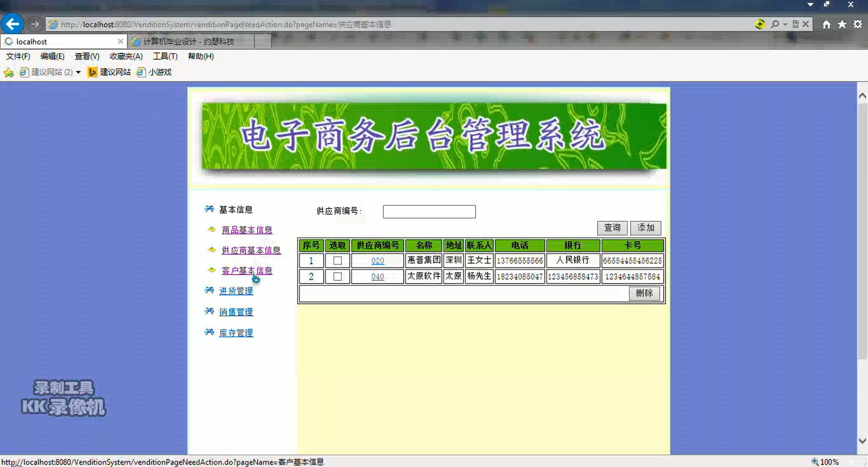The height and width of the screenshot is (467, 868).
Task: Open supplier number 040 link
Action: pos(377,276)
